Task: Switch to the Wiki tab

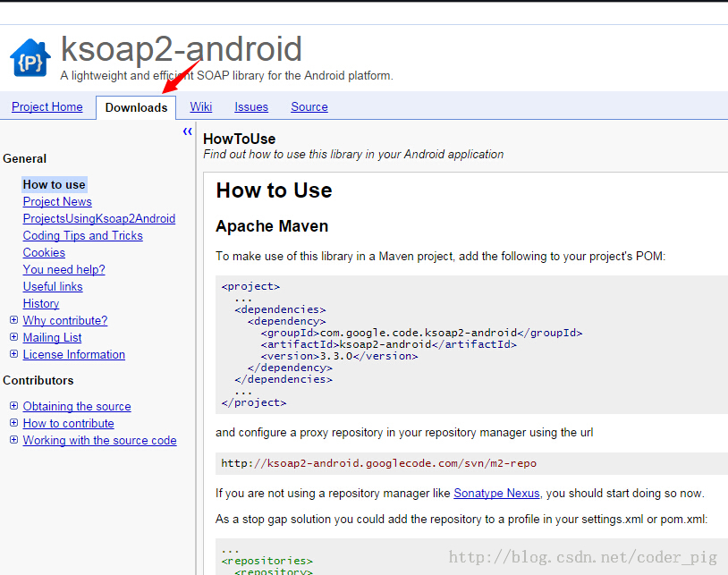Action: (x=201, y=107)
